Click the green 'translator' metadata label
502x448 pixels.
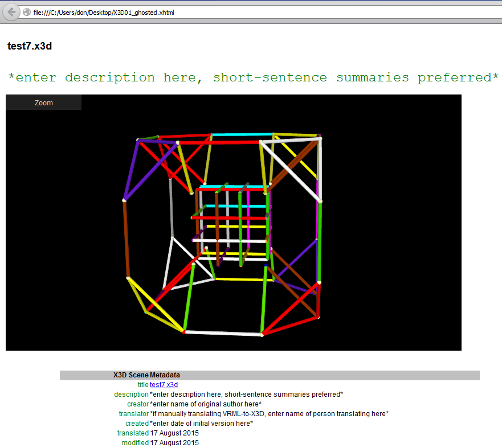point(133,414)
